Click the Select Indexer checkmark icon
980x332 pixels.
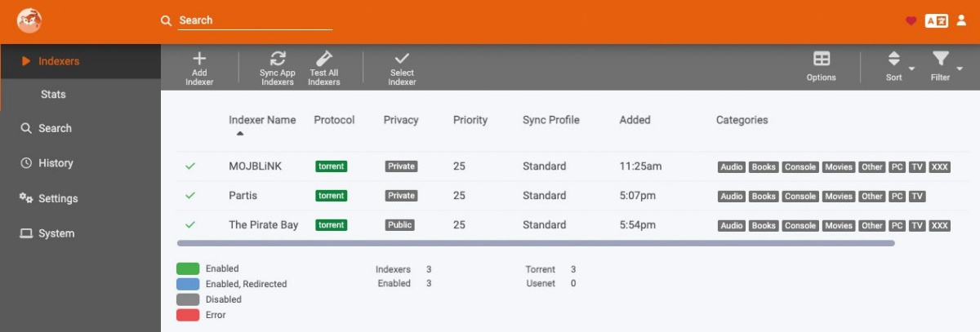coord(402,59)
